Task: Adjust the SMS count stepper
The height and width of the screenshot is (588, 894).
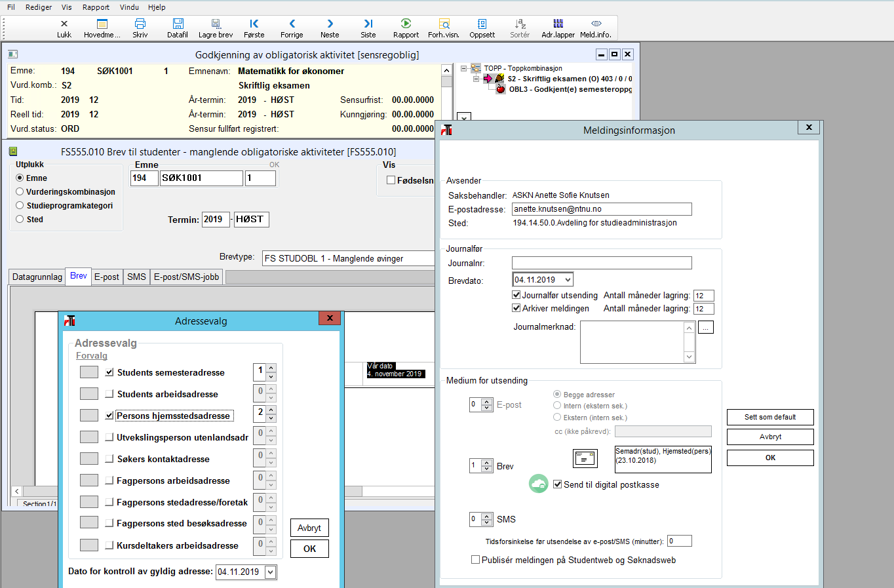Action: coord(486,519)
